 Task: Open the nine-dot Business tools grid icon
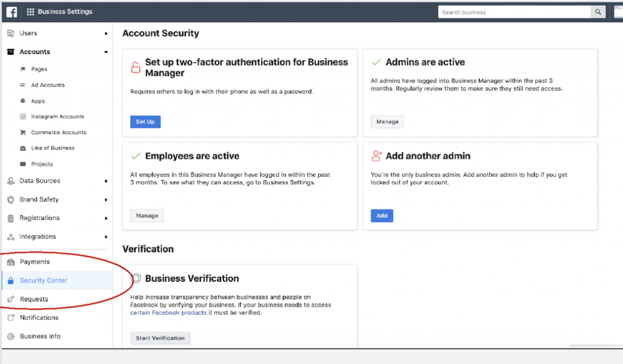pyautogui.click(x=30, y=12)
